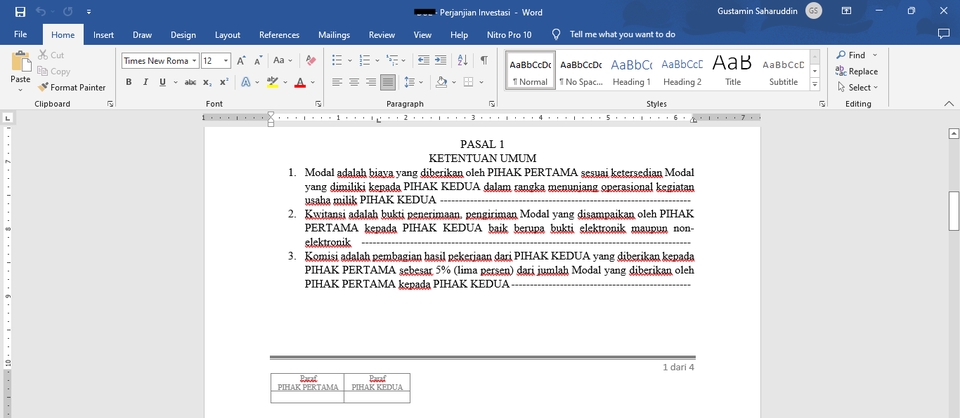Apply text effects and typography
Image resolution: width=960 pixels, height=418 pixels.
click(246, 82)
